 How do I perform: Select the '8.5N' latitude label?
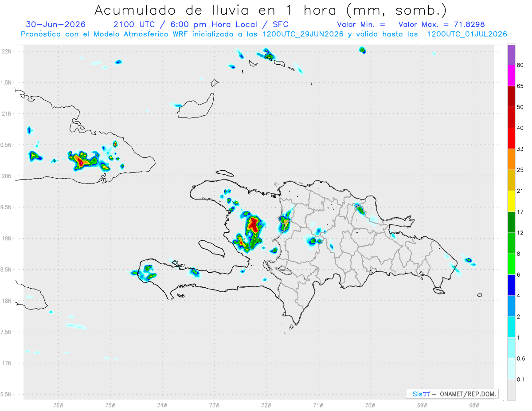(7, 270)
